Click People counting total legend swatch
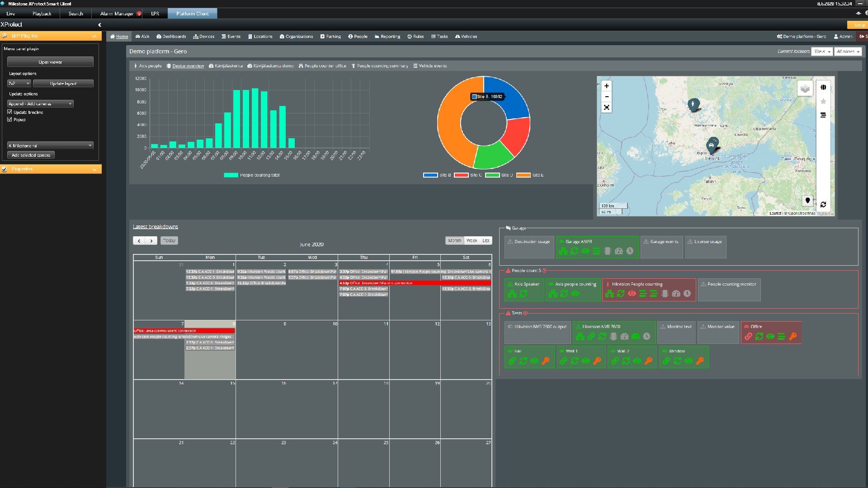The height and width of the screenshot is (488, 868). 231,175
